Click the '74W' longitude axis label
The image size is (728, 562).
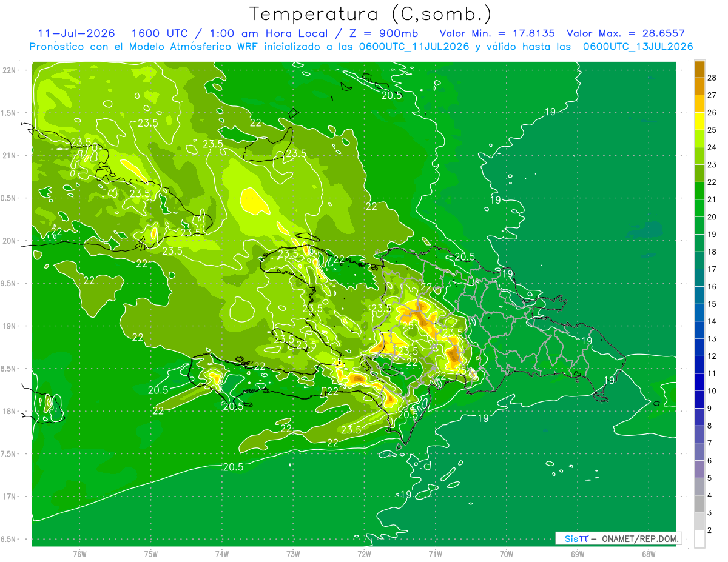coord(222,554)
